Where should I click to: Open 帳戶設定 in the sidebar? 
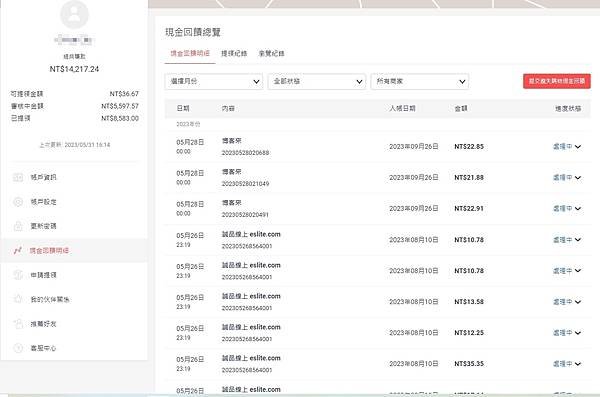(43, 202)
